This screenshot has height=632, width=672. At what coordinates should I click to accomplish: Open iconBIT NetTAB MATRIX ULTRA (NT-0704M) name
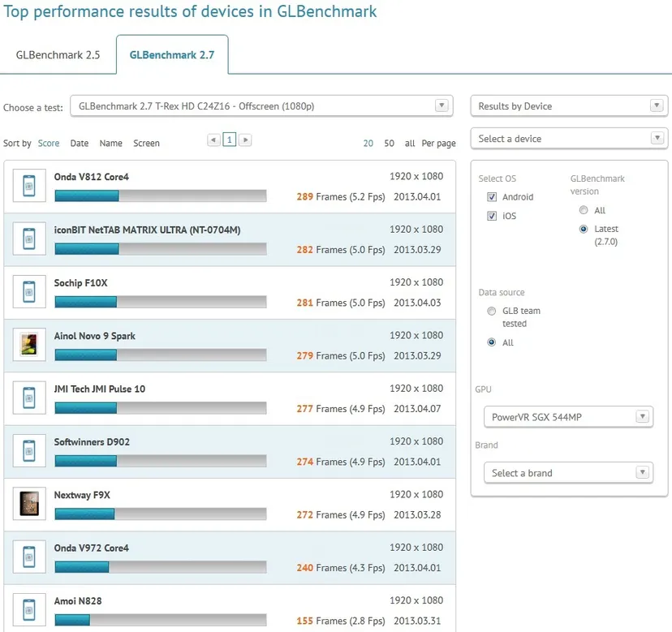[147, 230]
